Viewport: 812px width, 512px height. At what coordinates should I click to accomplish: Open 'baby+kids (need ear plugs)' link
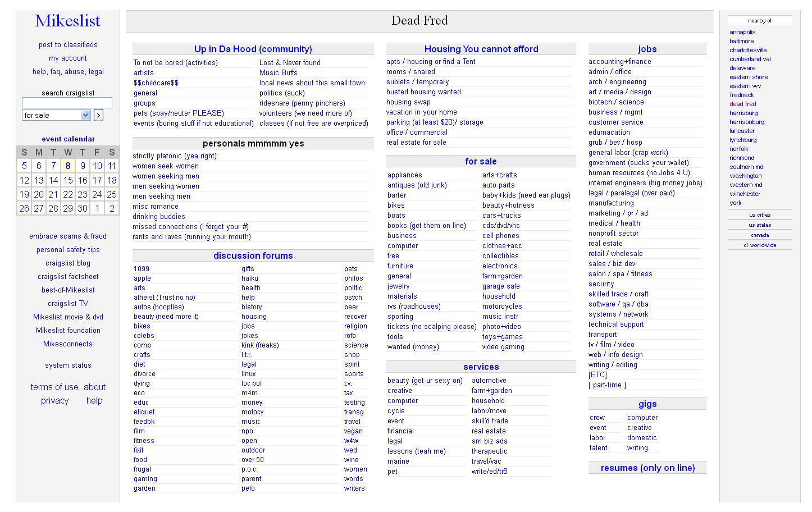[526, 195]
